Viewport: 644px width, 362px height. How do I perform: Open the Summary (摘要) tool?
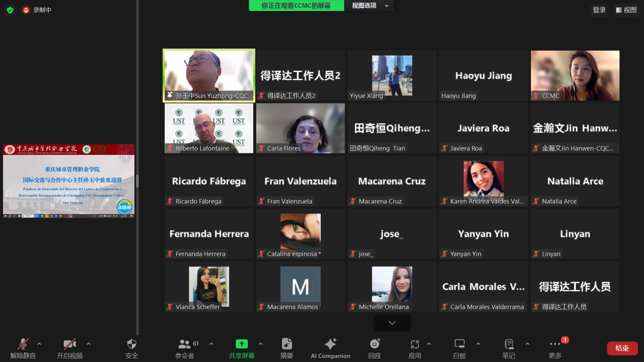tap(287, 344)
